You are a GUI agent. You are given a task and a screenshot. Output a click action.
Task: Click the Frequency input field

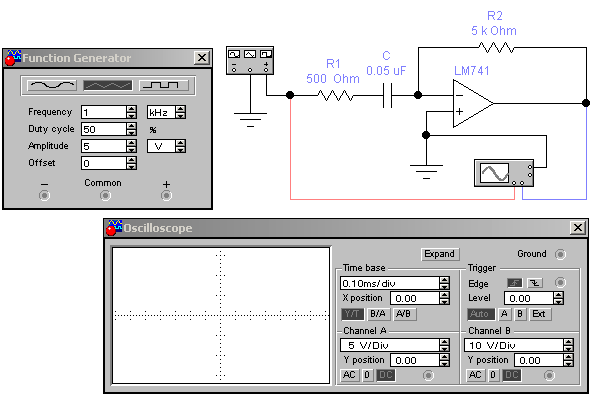(104, 112)
